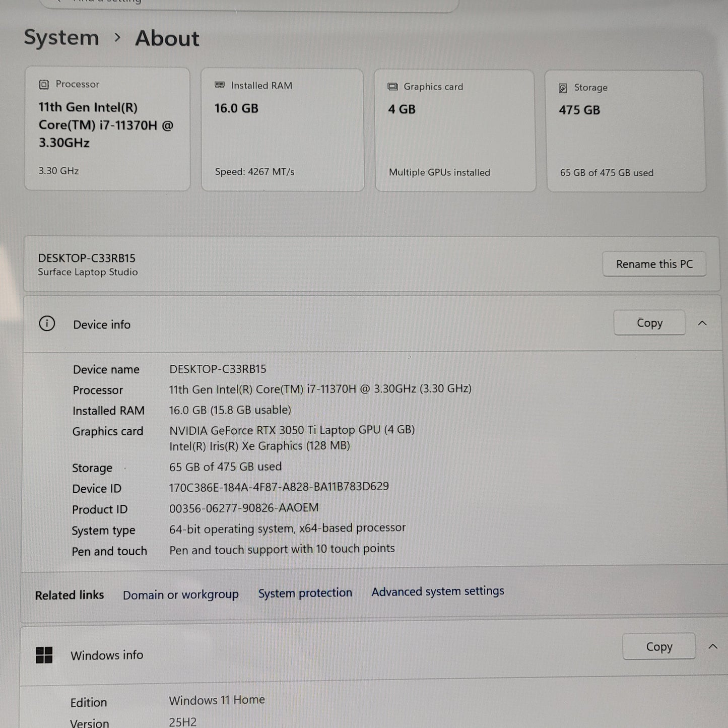
Task: Select the 65 GB of 475 GB used value in Device info
Action: coord(225,467)
